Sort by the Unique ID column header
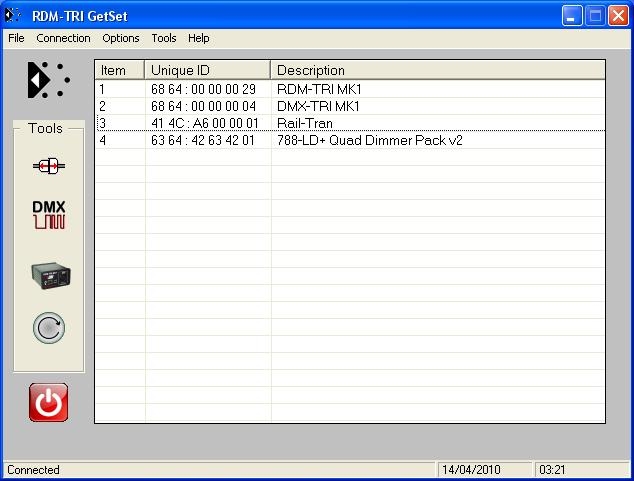 207,70
